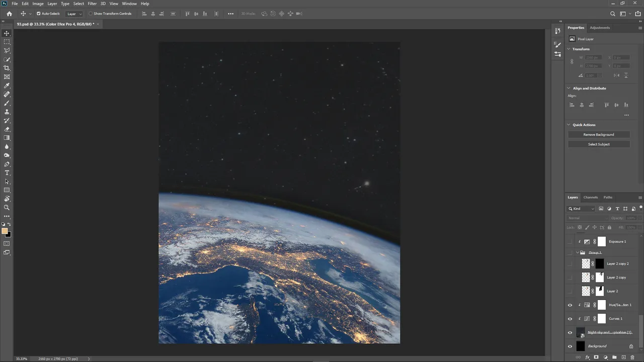Switch to the Channels tab
The width and height of the screenshot is (644, 362).
[x=591, y=198]
